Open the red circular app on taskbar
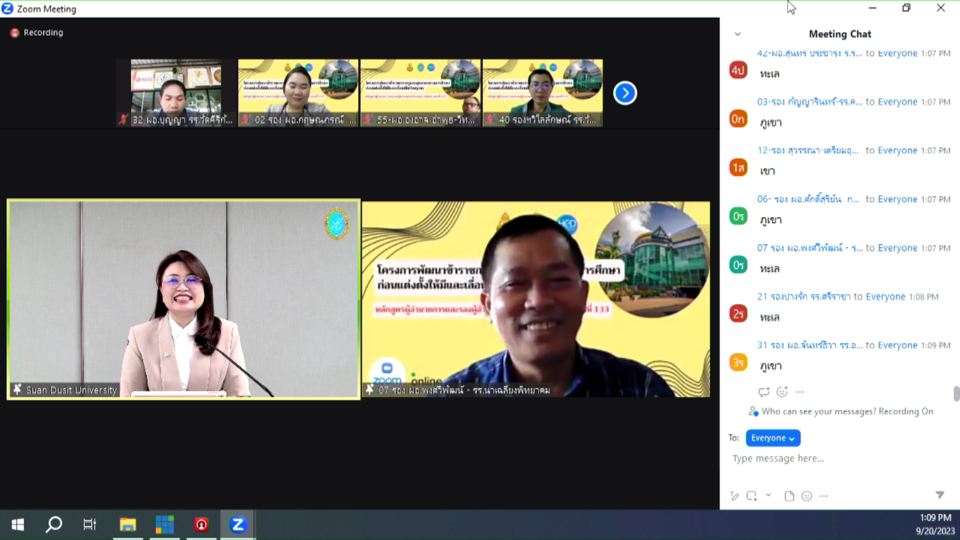 tap(201, 525)
